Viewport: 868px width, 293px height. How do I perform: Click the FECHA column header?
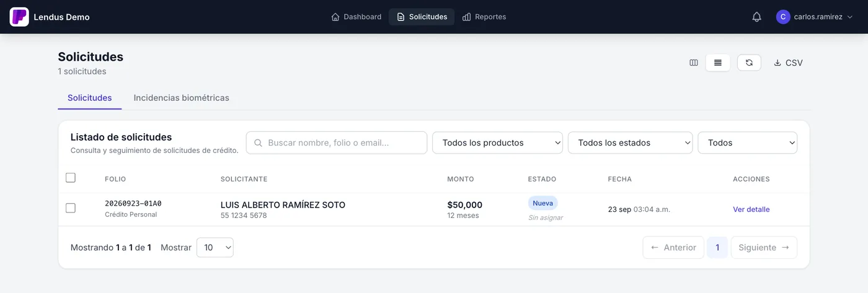coord(620,179)
